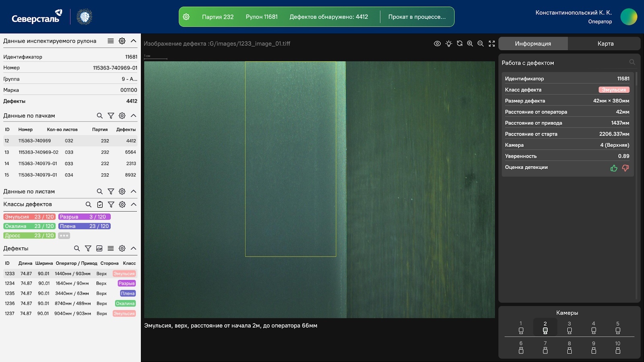Viewport: 644px width, 362px height.
Task: Collapse the defect classes section
Action: point(134,204)
